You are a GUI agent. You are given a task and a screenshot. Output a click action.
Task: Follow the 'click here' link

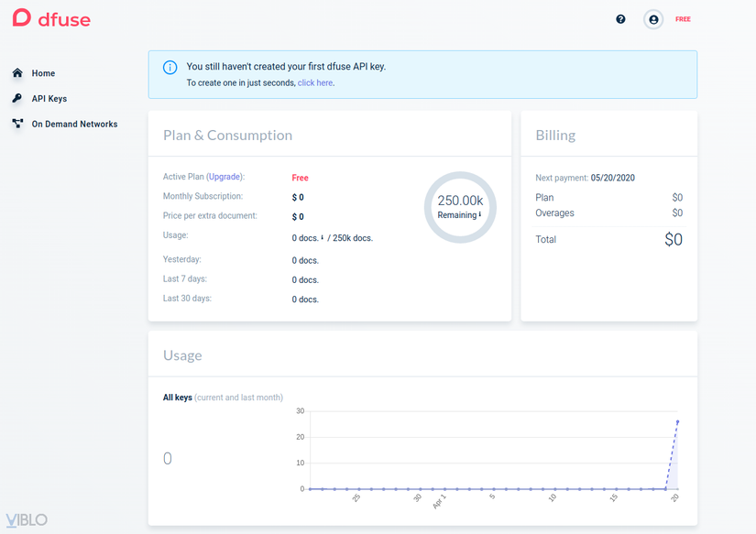click(315, 82)
